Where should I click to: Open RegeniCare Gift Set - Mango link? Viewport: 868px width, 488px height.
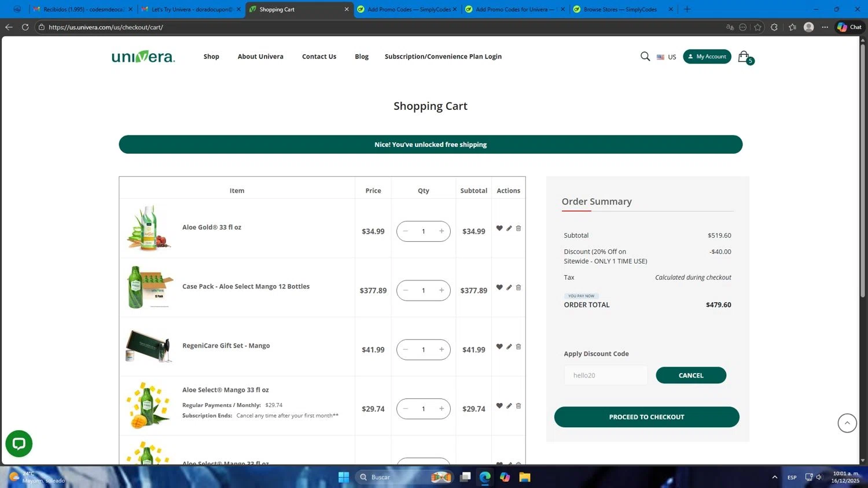[226, 346]
